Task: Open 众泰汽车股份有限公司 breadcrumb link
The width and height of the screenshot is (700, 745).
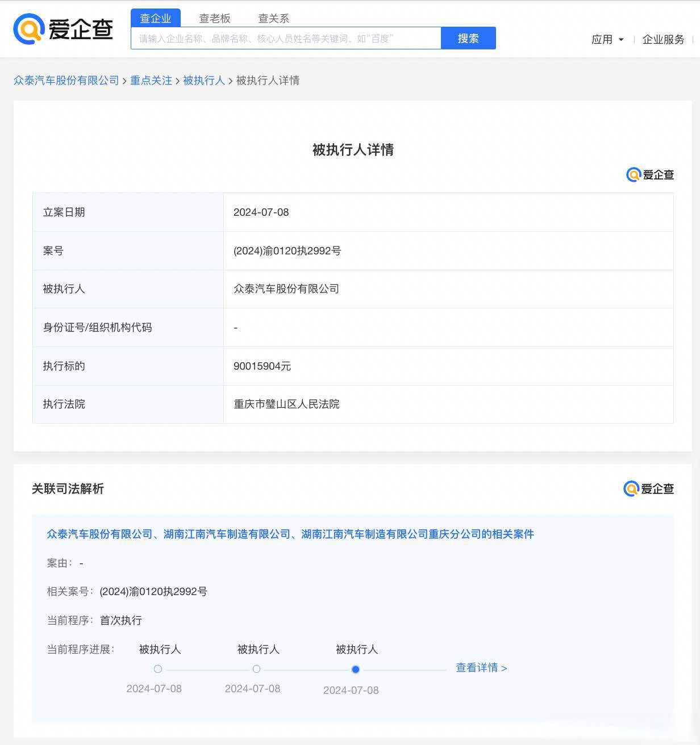Action: click(x=66, y=81)
